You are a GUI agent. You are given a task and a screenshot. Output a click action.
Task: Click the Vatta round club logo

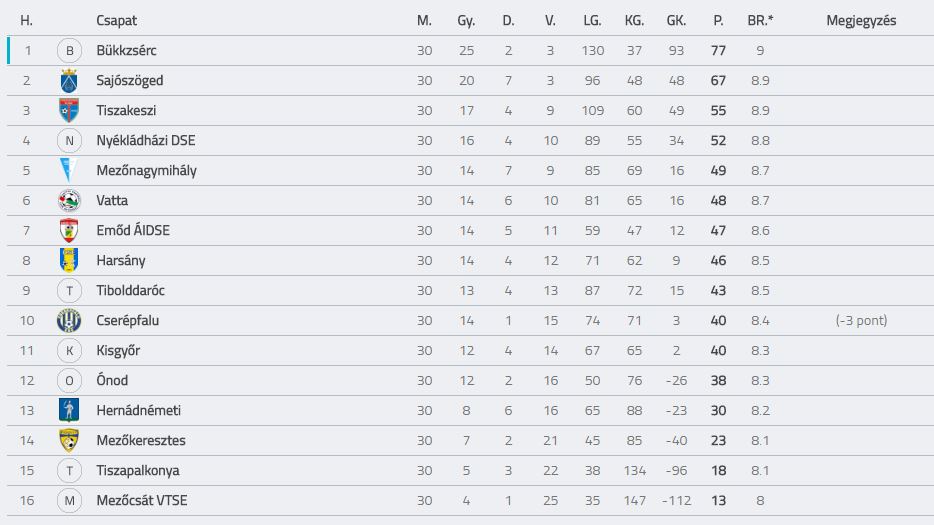coord(69,200)
